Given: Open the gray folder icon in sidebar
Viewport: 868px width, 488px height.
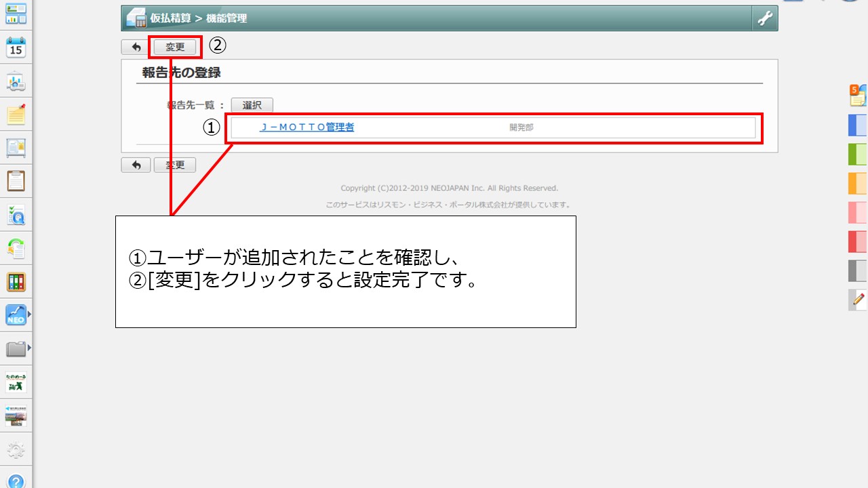Looking at the screenshot, I should 16,349.
